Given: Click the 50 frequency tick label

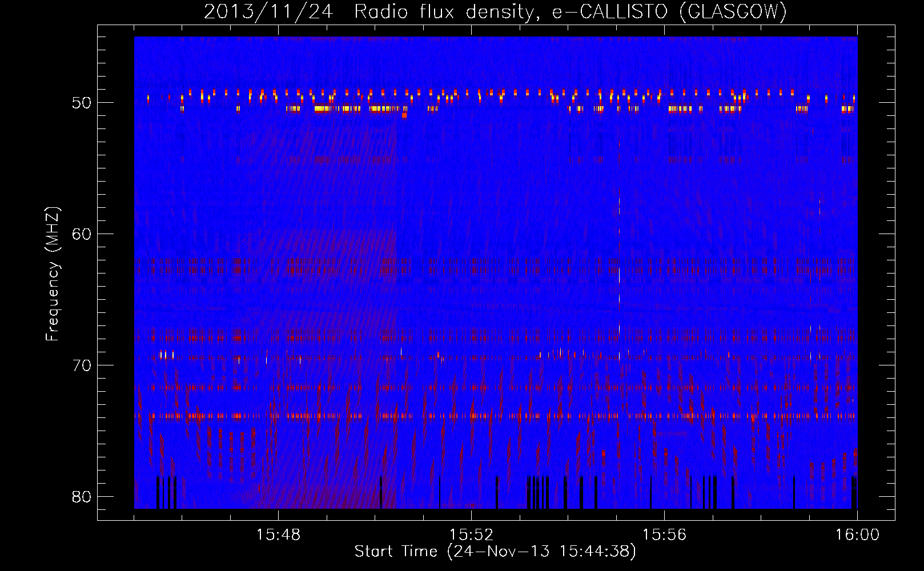Looking at the screenshot, I should [x=82, y=103].
